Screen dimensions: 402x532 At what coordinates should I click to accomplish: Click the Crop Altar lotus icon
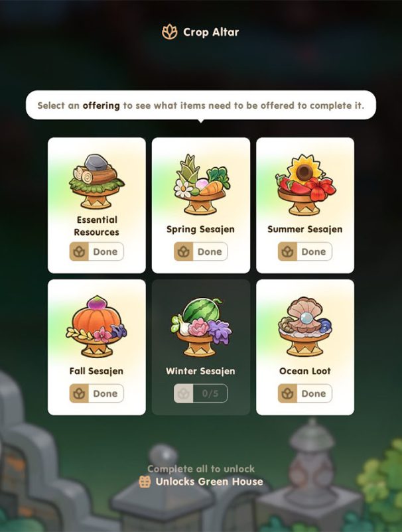pyautogui.click(x=170, y=32)
